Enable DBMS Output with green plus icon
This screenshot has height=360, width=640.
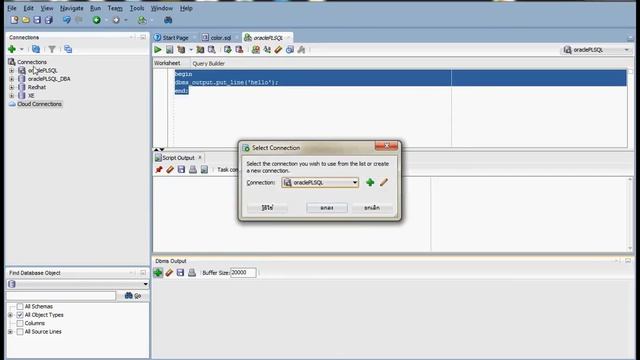158,273
